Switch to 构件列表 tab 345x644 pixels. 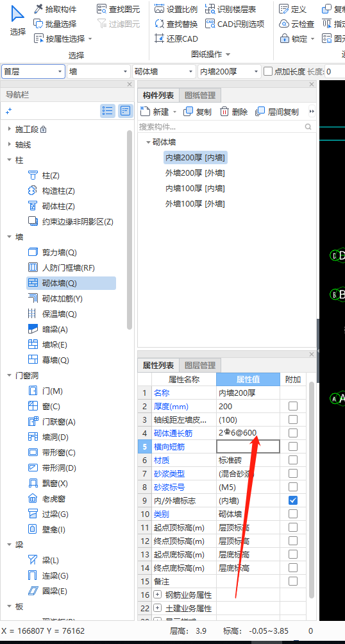tap(158, 96)
